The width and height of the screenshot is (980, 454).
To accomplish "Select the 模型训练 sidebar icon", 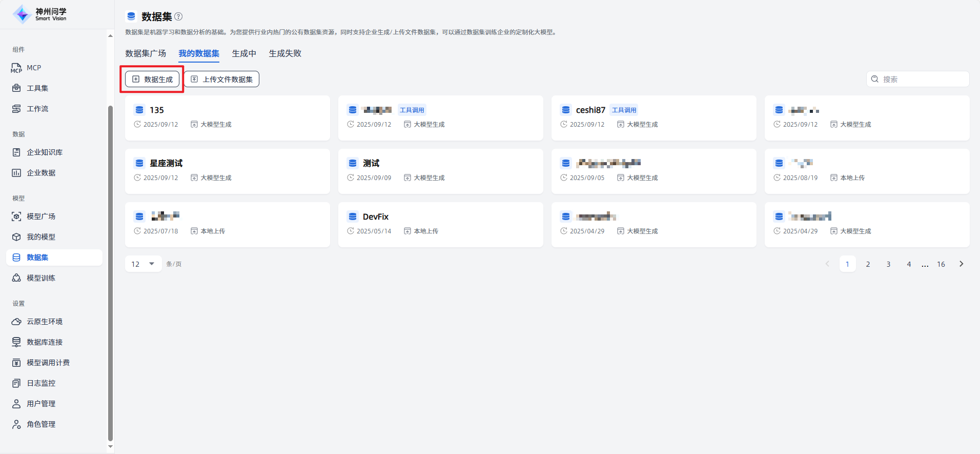I will [16, 278].
